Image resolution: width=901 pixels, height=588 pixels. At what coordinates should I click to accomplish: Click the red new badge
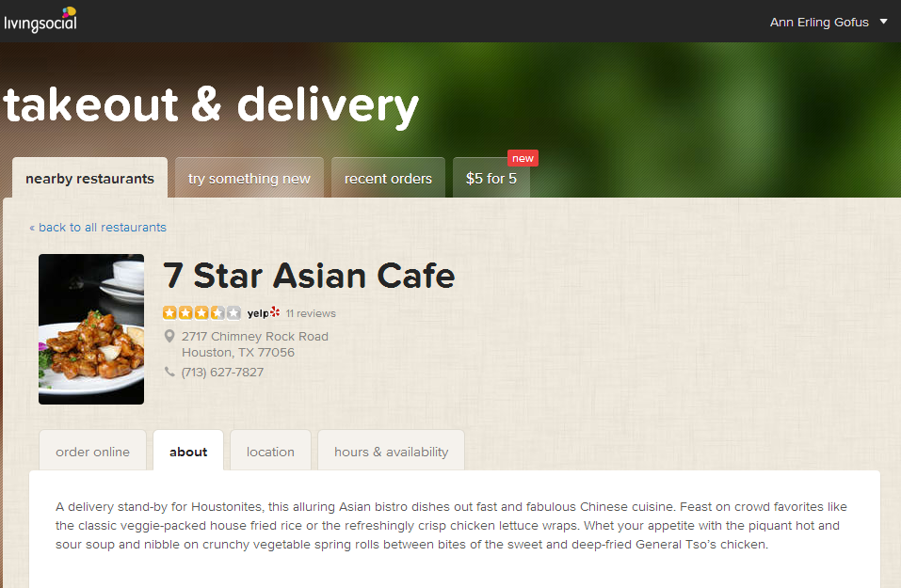(x=523, y=158)
